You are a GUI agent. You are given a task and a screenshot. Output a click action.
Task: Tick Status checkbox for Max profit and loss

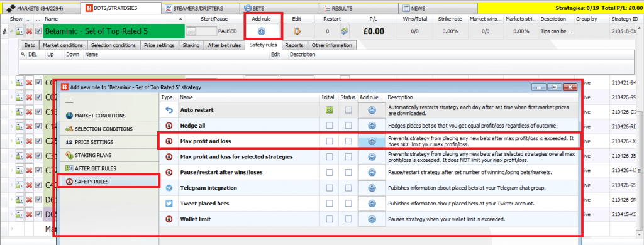348,141
